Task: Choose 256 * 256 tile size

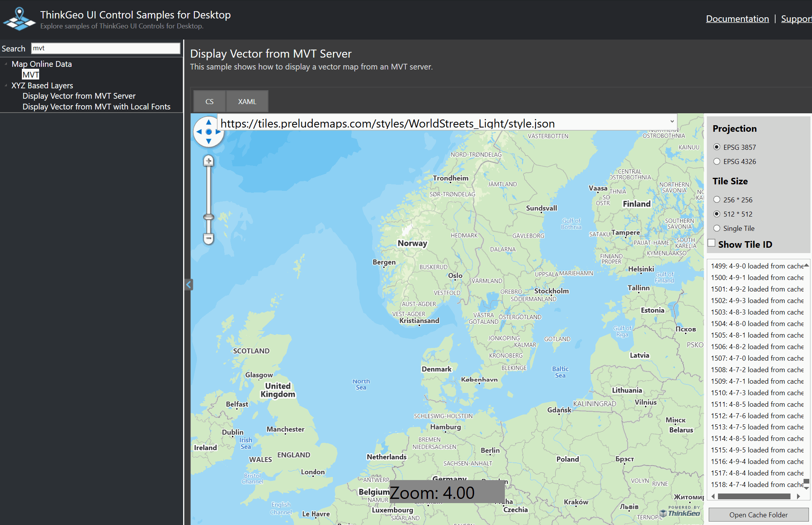Action: [x=717, y=200]
